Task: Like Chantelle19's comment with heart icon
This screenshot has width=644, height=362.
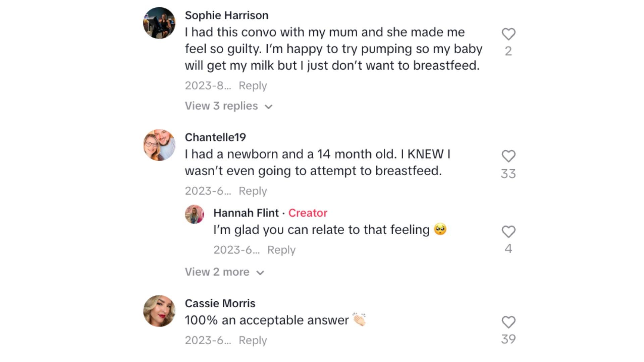Action: [508, 156]
